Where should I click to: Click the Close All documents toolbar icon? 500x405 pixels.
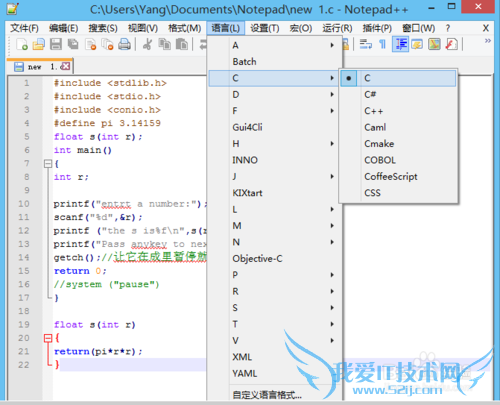tap(107, 44)
